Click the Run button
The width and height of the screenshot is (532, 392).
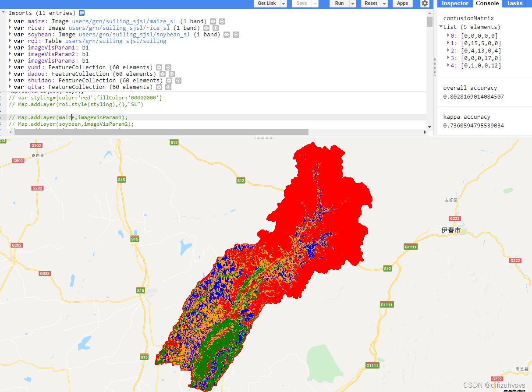click(339, 4)
